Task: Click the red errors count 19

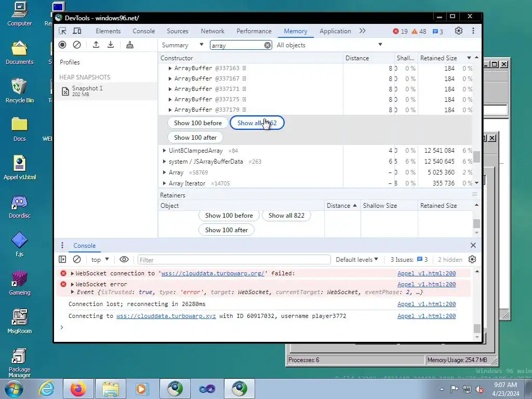Action: tap(400, 31)
